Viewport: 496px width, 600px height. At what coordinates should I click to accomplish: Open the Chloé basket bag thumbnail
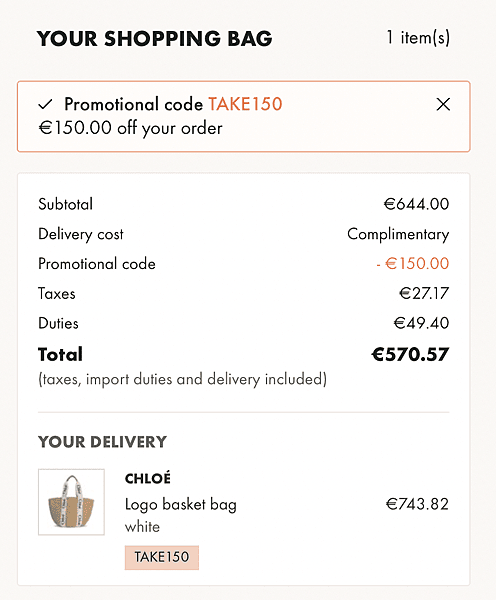pos(71,502)
